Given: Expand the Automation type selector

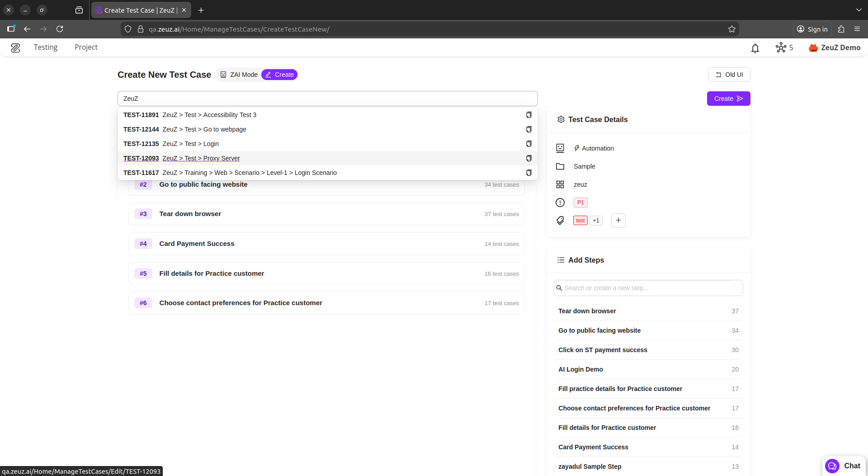Looking at the screenshot, I should click(x=594, y=148).
